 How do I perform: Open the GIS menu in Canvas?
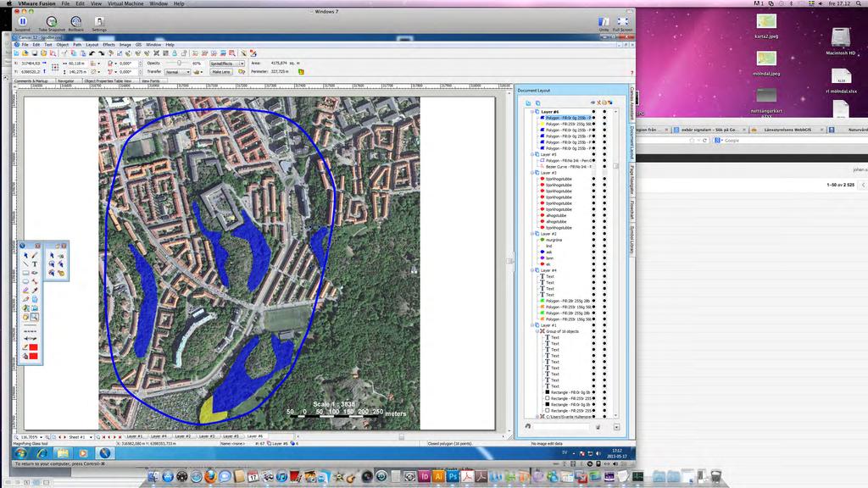tap(138, 45)
